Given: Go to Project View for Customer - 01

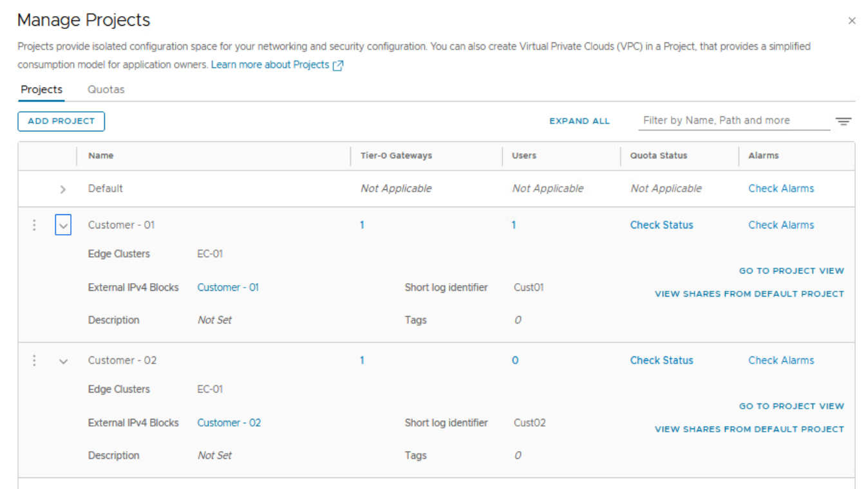Looking at the screenshot, I should pyautogui.click(x=791, y=271).
